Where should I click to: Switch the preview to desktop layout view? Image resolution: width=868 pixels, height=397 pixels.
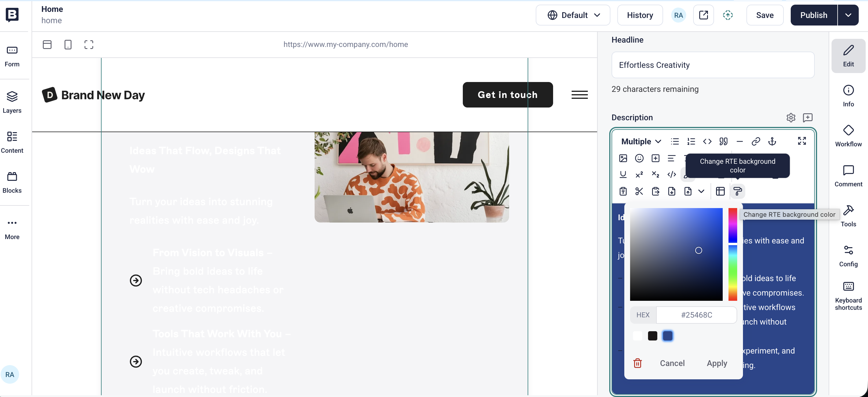pyautogui.click(x=47, y=45)
